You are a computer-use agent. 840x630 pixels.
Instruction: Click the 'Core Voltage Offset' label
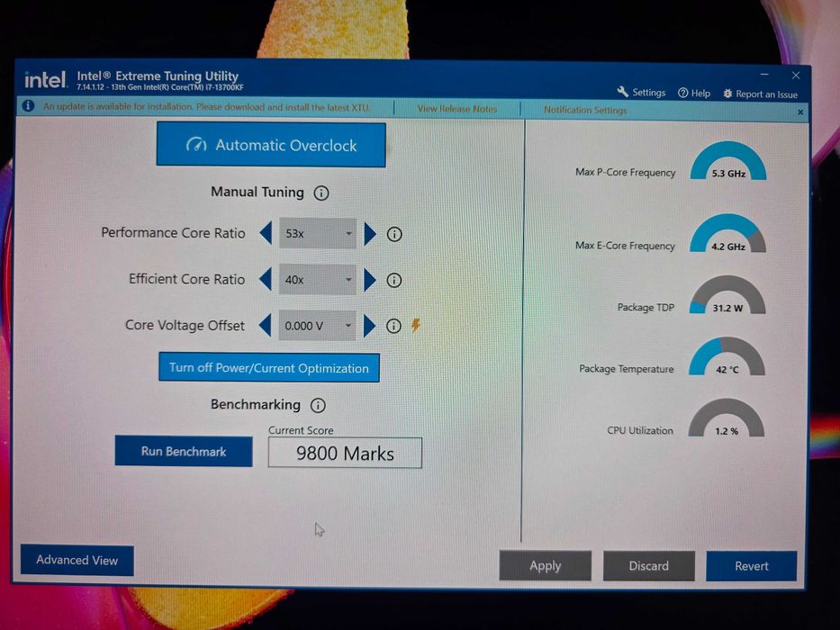(x=185, y=325)
